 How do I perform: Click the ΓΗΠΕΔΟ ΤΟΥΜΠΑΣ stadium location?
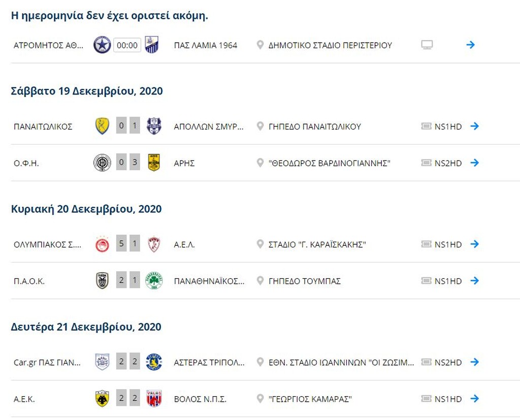point(305,281)
